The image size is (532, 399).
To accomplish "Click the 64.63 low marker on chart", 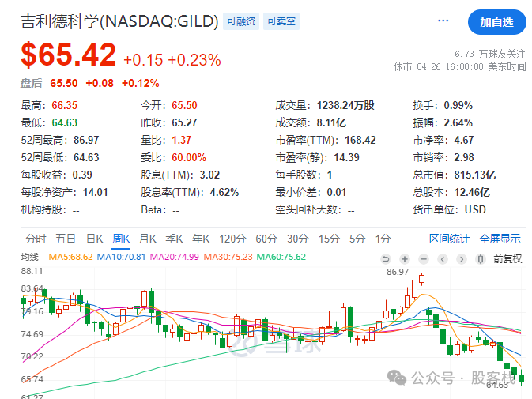I will [x=497, y=385].
